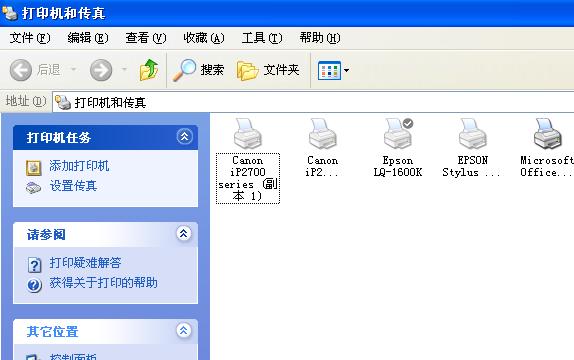Open the 获得关于打印的帮助 link
Screen dimensions: 574x360
pos(104,283)
